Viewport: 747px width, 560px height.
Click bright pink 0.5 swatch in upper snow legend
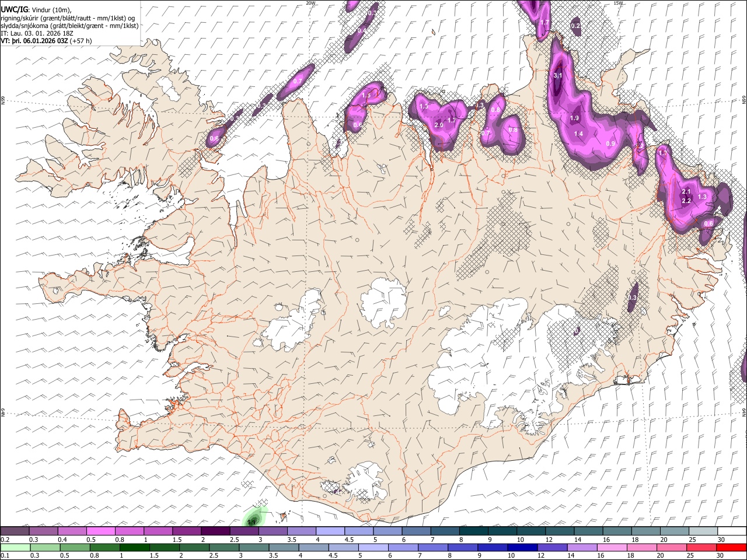(100, 531)
